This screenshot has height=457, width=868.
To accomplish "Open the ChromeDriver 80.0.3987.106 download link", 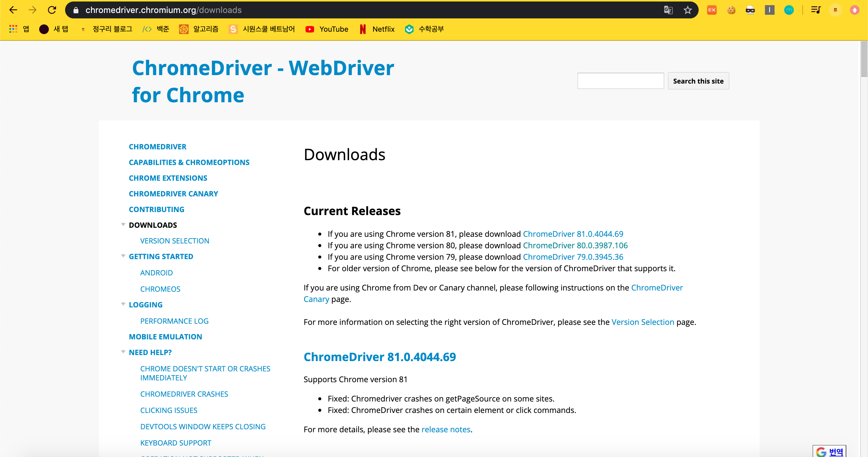I will pos(575,246).
